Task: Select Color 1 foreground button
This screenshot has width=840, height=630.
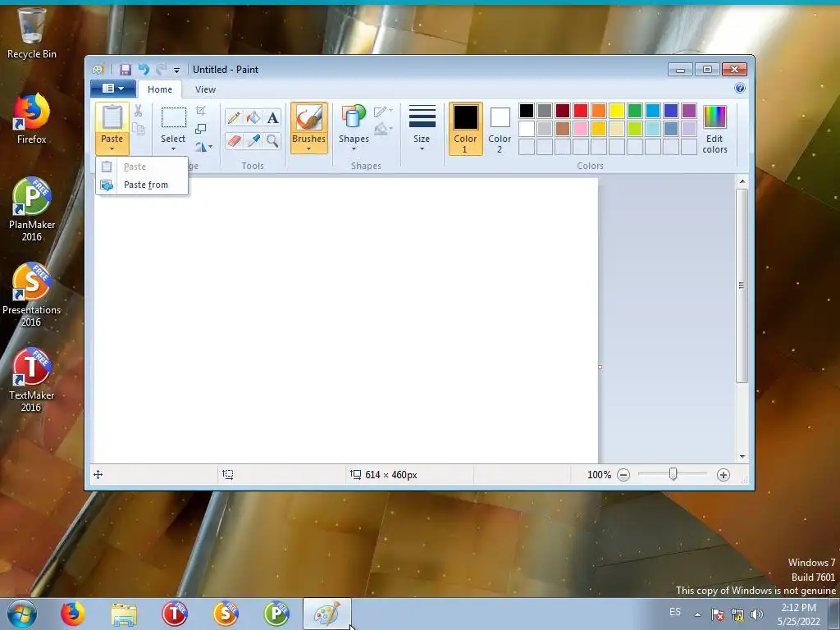Action: (465, 129)
